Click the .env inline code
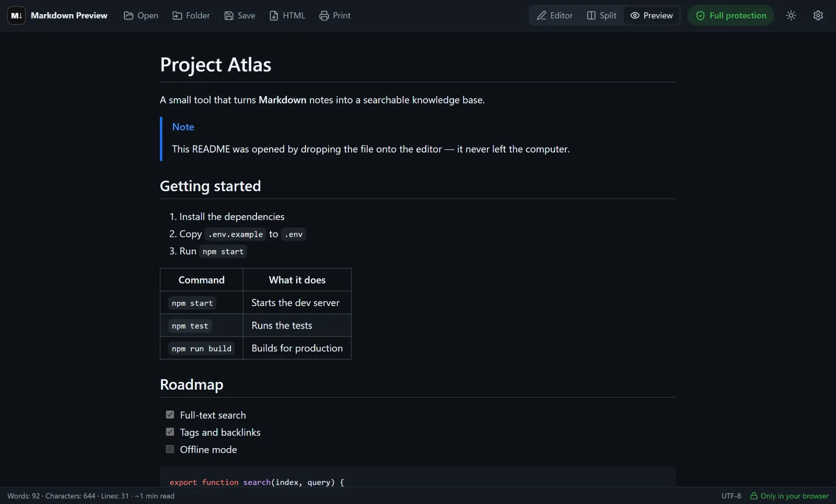Screen dimensions: 836x504 (294, 235)
